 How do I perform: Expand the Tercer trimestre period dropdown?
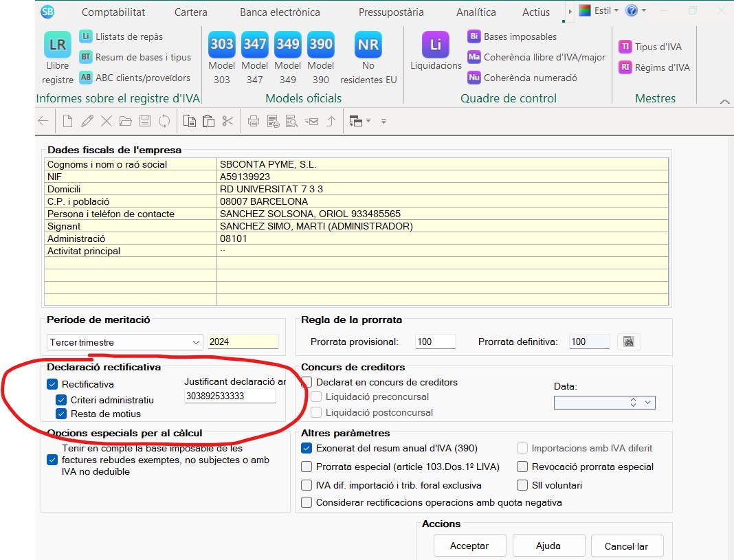pyautogui.click(x=194, y=342)
